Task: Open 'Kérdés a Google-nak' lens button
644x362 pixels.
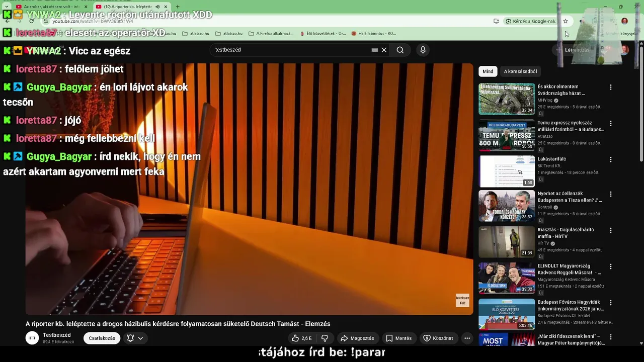Action: [530, 21]
